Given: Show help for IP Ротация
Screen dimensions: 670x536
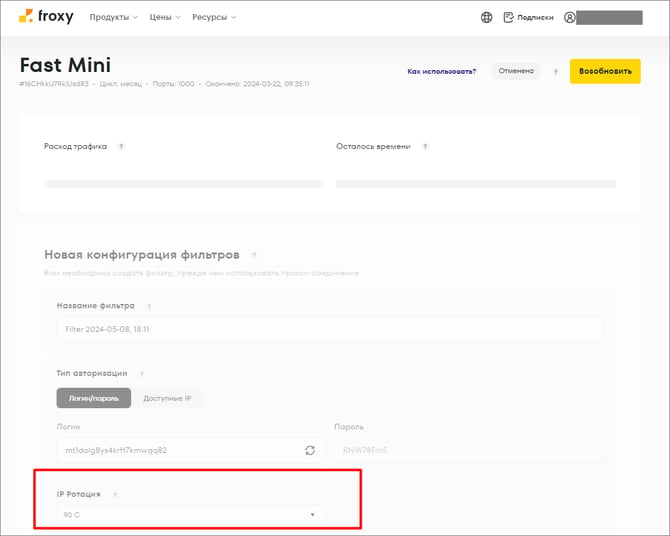Looking at the screenshot, I should pyautogui.click(x=115, y=495).
